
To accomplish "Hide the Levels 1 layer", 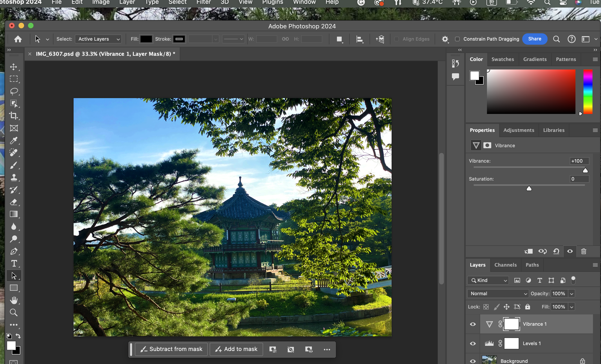I will [x=473, y=343].
